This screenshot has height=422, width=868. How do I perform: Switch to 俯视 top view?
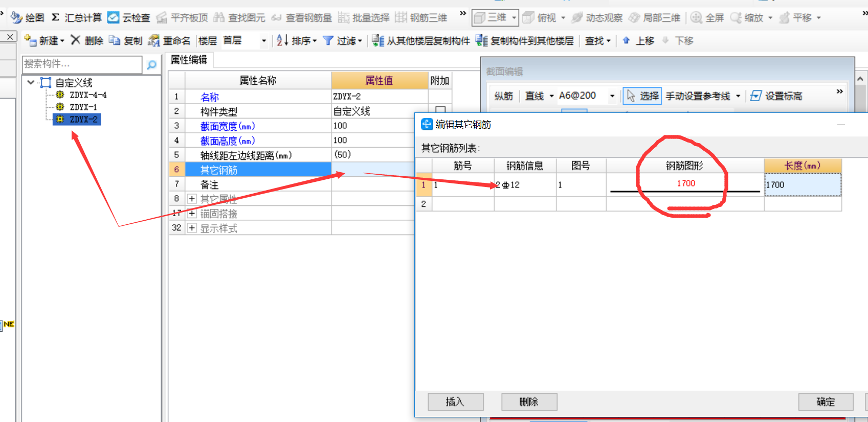(x=540, y=18)
